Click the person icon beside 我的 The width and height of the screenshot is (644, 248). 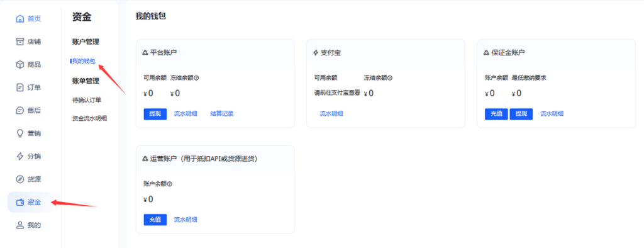pyautogui.click(x=19, y=225)
